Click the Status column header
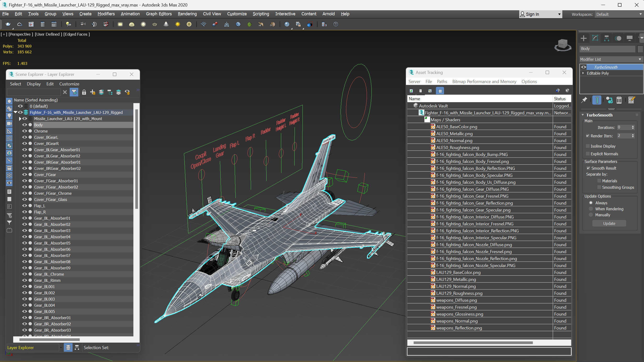The height and width of the screenshot is (362, 644). [x=562, y=99]
